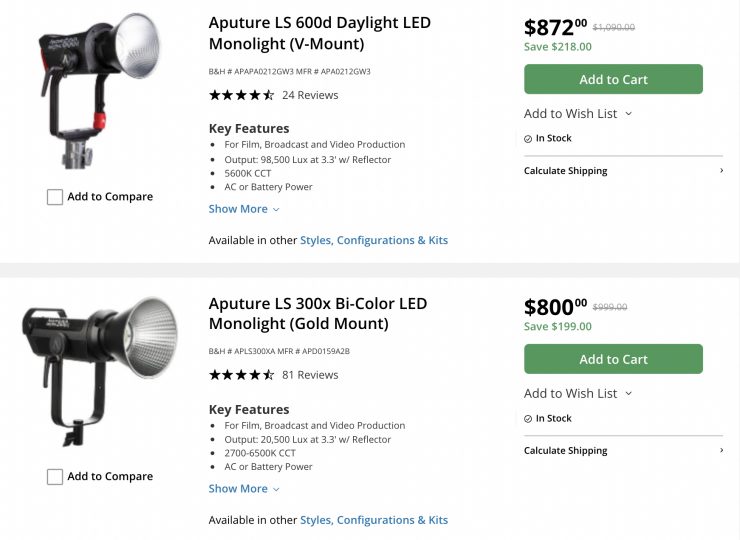Viewport: 740px width, 540px height.
Task: View Styles, Configurations & Kits for LS 600d
Action: tap(374, 241)
